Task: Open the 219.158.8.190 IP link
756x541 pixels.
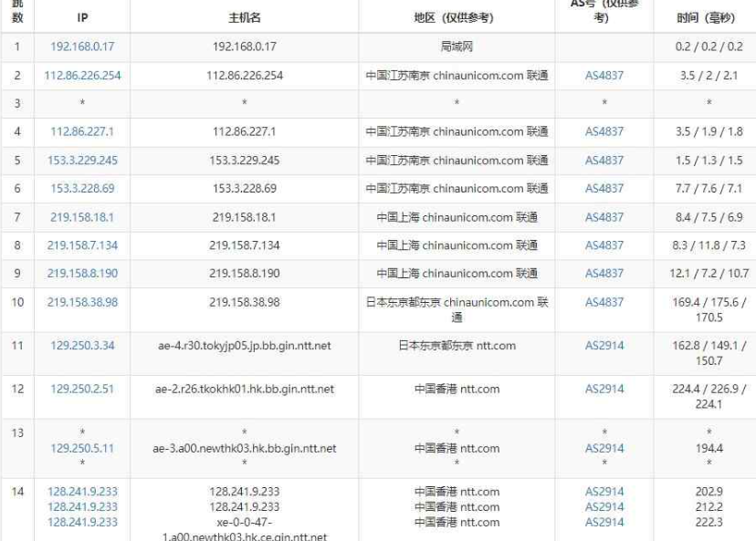Action: tap(82, 274)
